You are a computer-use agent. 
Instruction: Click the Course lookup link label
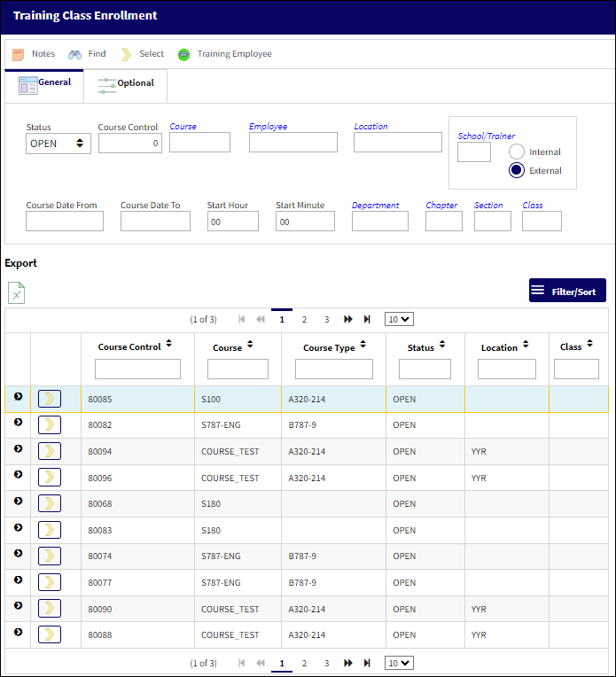pyautogui.click(x=183, y=127)
